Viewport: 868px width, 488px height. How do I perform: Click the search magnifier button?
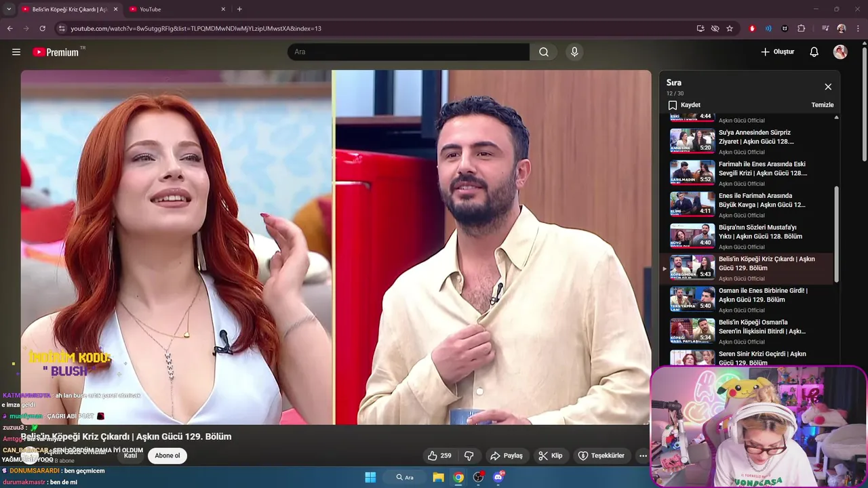click(544, 52)
